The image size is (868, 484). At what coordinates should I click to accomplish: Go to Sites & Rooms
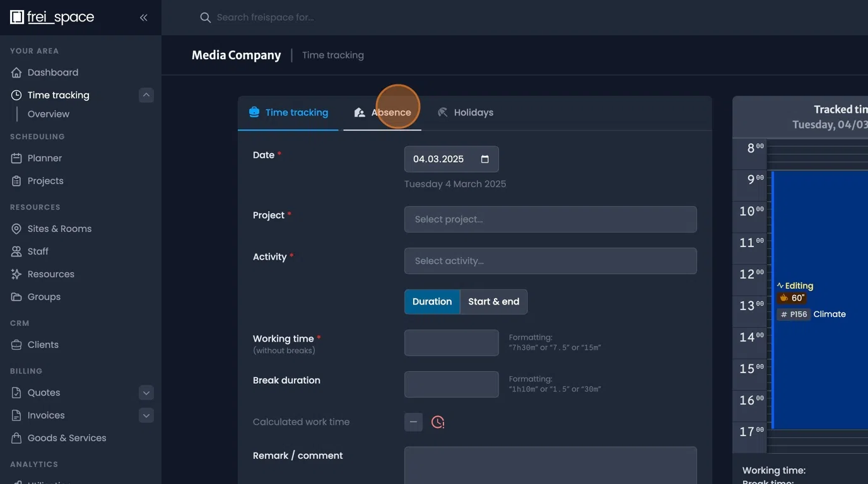pos(59,229)
